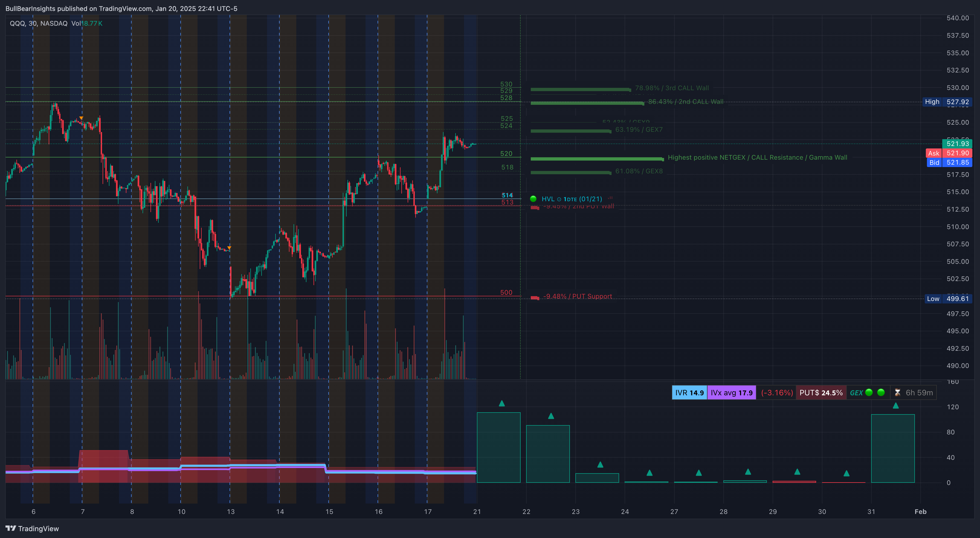Viewport: 980px width, 538px height.
Task: Click the second green GEX status dot
Action: click(881, 392)
